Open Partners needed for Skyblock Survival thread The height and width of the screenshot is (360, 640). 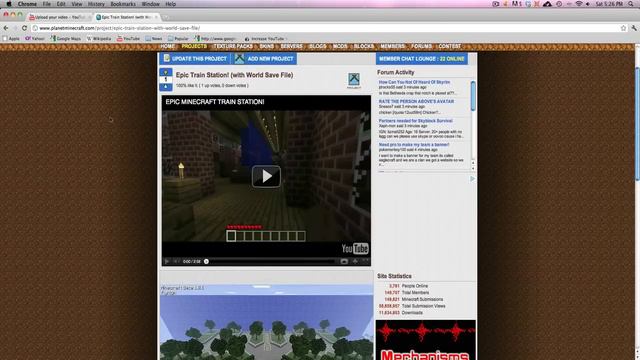click(x=416, y=121)
